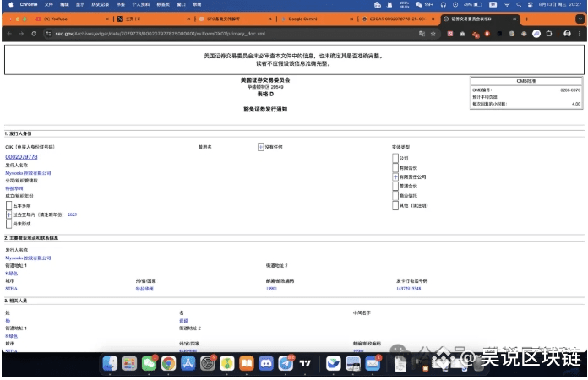Click the Finder icon in the dock
This screenshot has height=380, width=588.
coord(110,363)
